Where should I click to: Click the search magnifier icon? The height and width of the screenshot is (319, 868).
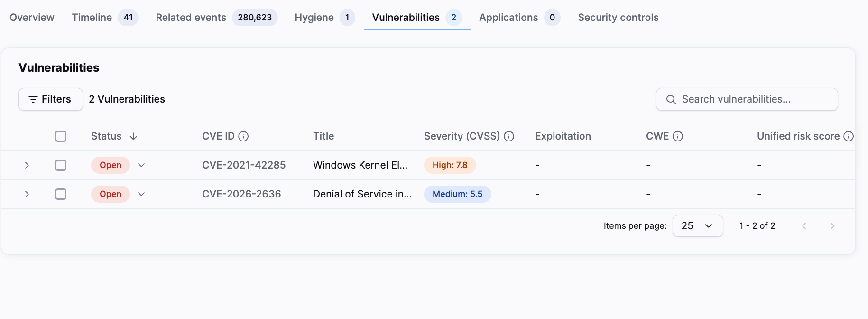[x=671, y=99]
